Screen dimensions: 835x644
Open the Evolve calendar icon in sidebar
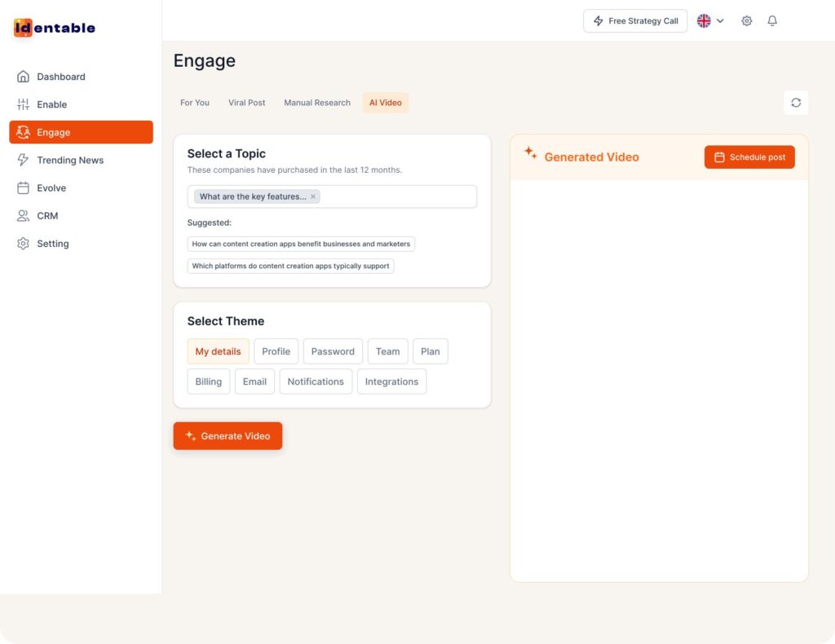pyautogui.click(x=23, y=187)
